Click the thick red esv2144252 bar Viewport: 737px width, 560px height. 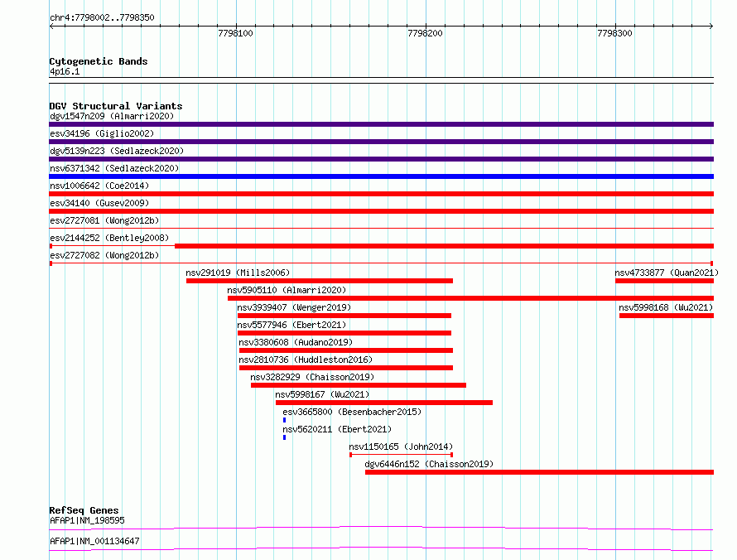(x=444, y=246)
